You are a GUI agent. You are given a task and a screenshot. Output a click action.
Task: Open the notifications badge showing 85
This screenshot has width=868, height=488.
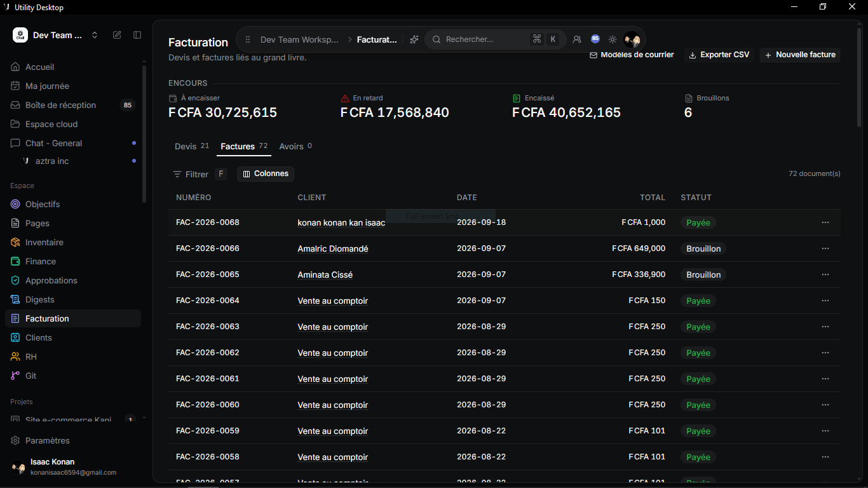595,39
